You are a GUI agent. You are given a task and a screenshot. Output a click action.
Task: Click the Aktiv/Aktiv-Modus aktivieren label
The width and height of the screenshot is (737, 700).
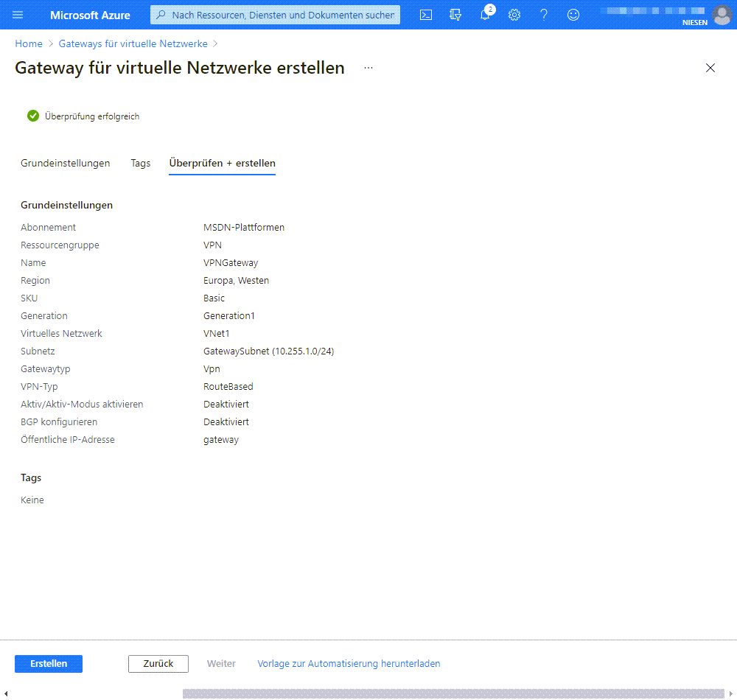82,405
